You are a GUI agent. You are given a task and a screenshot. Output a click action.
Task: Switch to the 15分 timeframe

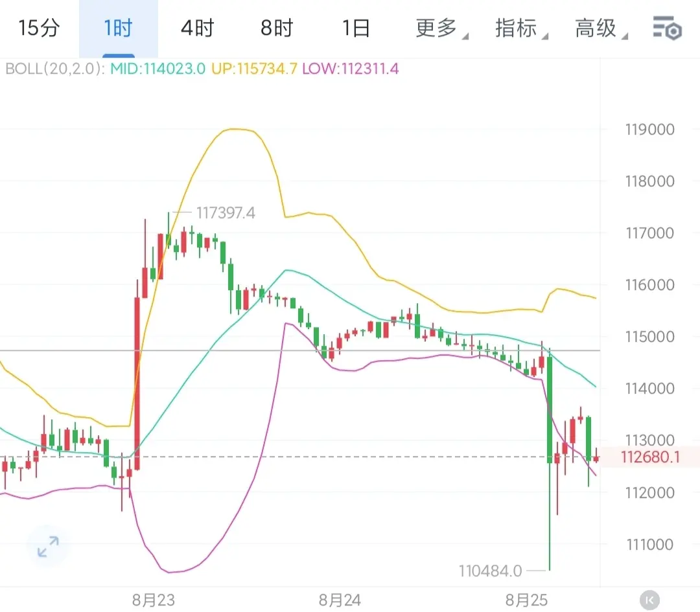pyautogui.click(x=39, y=28)
